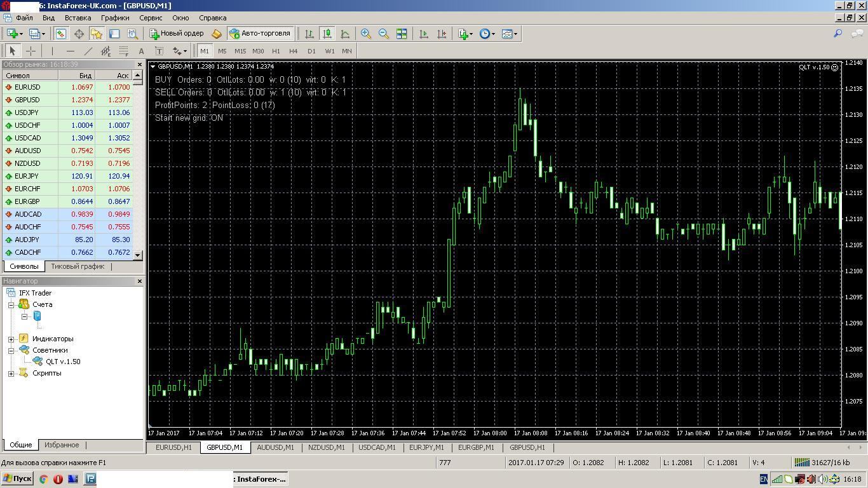This screenshot has height=488, width=868.
Task: Zoom in on the chart
Action: point(366,34)
